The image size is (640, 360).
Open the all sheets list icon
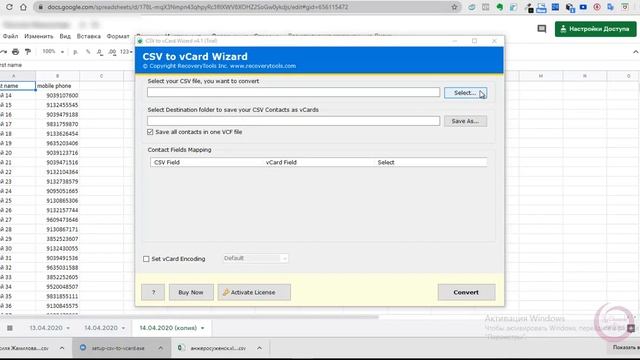(10, 328)
